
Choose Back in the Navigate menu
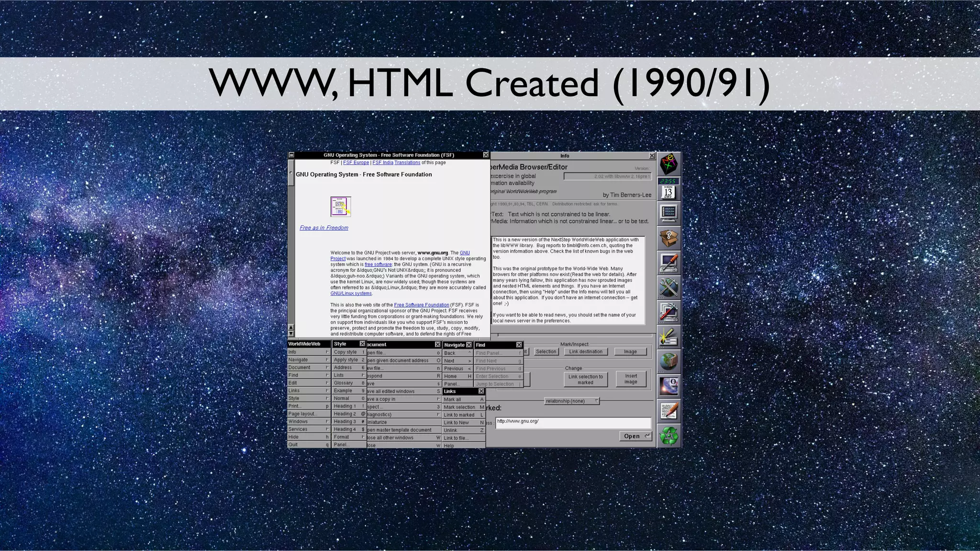coord(457,353)
